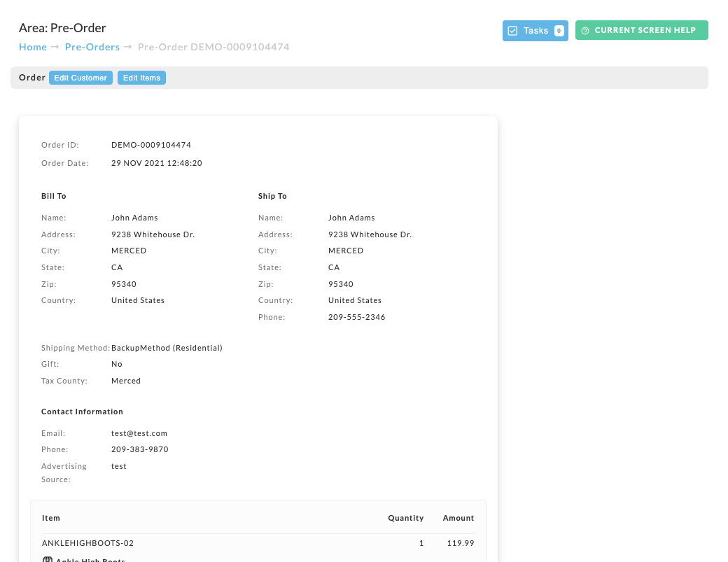This screenshot has height=562, width=728.
Task: Open Current Screen Help
Action: pos(642,30)
